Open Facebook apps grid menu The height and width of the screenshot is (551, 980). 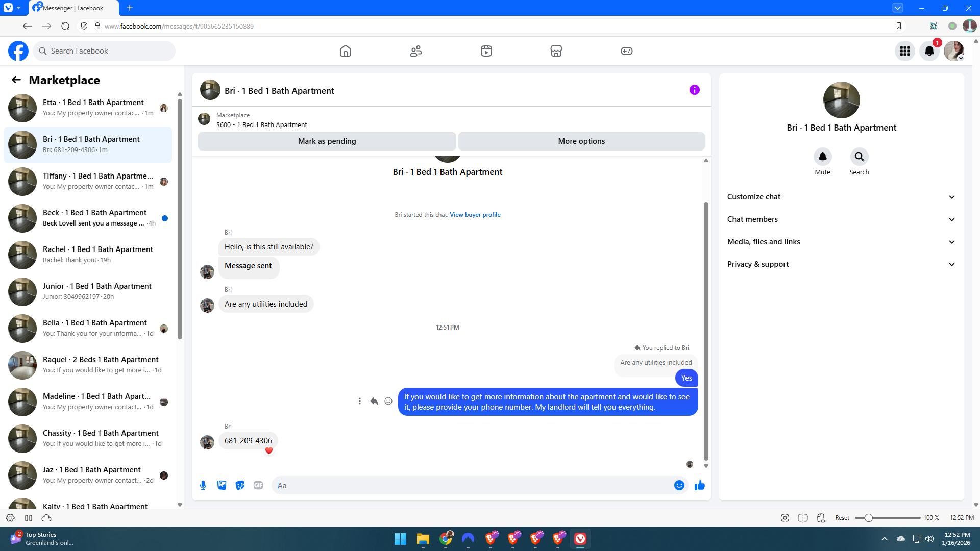point(904,51)
